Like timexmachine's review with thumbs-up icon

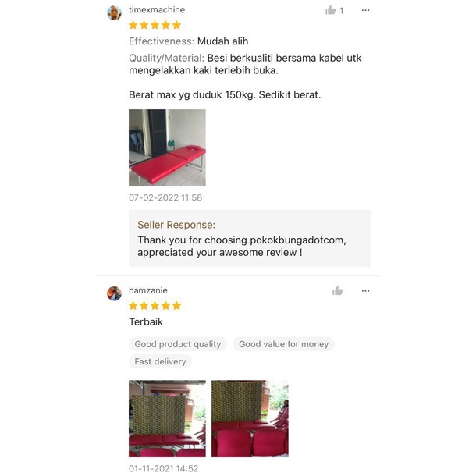[330, 10]
